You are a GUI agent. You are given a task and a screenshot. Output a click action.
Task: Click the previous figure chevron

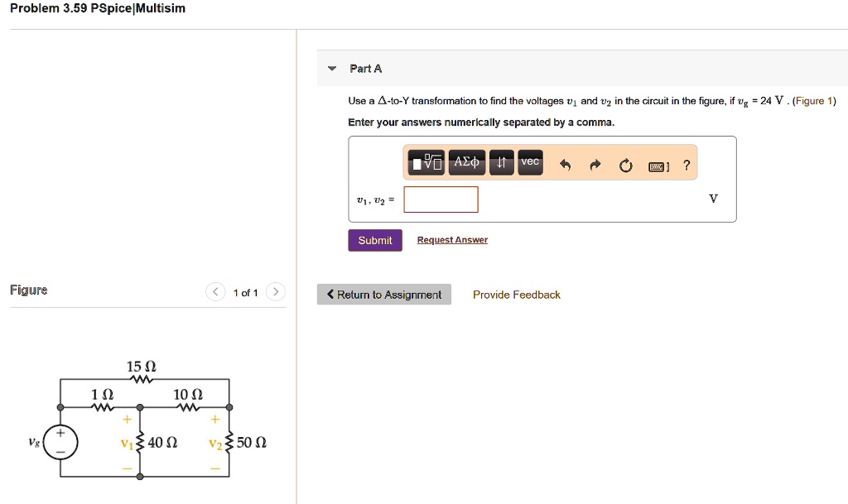coord(215,291)
